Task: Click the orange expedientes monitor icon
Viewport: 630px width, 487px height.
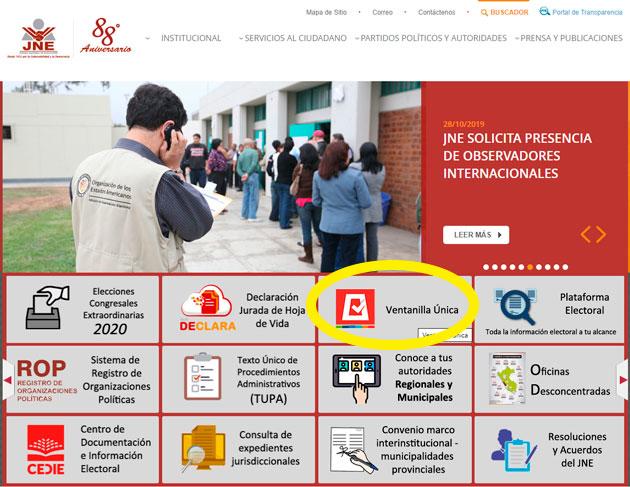Action: 203,448
